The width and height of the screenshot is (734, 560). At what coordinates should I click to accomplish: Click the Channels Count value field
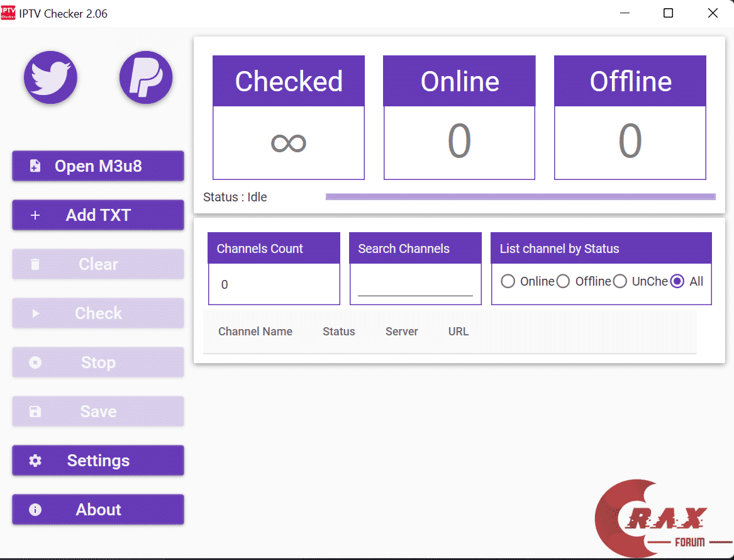274,284
